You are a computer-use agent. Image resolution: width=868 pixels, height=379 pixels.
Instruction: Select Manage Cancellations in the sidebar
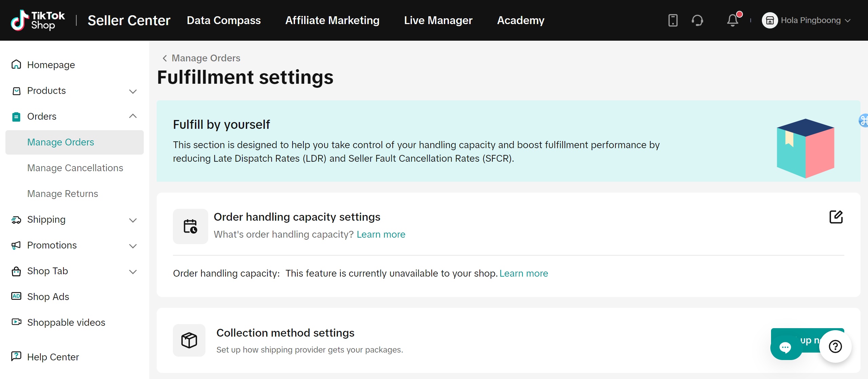point(75,168)
